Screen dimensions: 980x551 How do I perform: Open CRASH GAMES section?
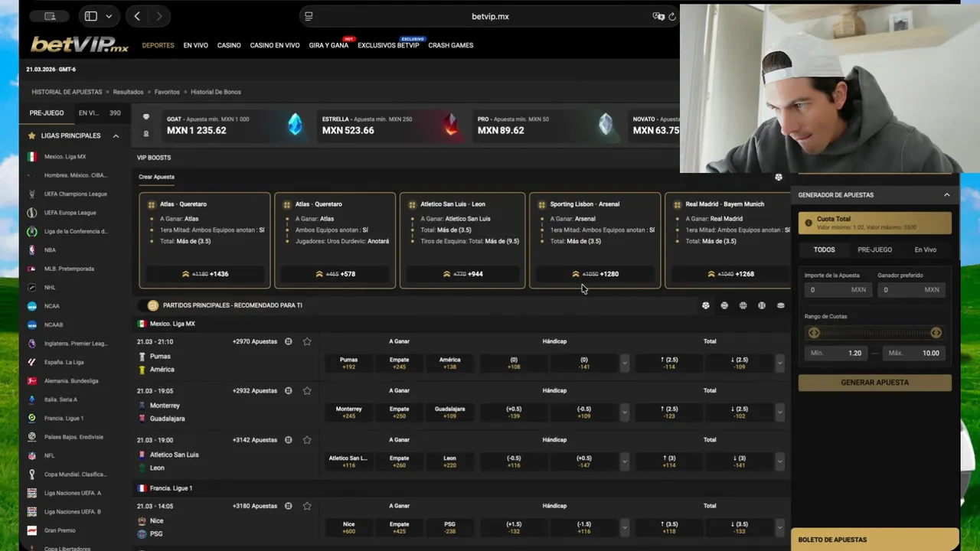(451, 45)
